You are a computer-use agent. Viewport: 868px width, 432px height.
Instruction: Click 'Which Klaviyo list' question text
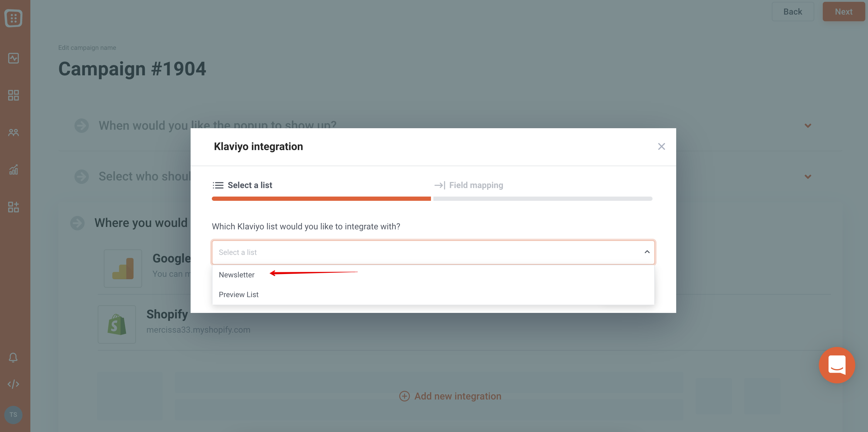pyautogui.click(x=306, y=226)
